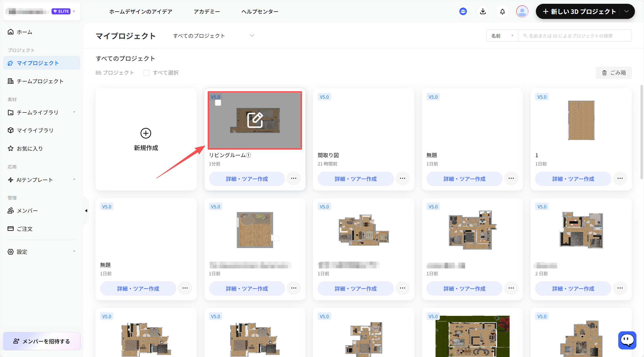Image resolution: width=644 pixels, height=357 pixels.
Task: Expand チームライブラリ sidebar arrow
Action: click(74, 112)
